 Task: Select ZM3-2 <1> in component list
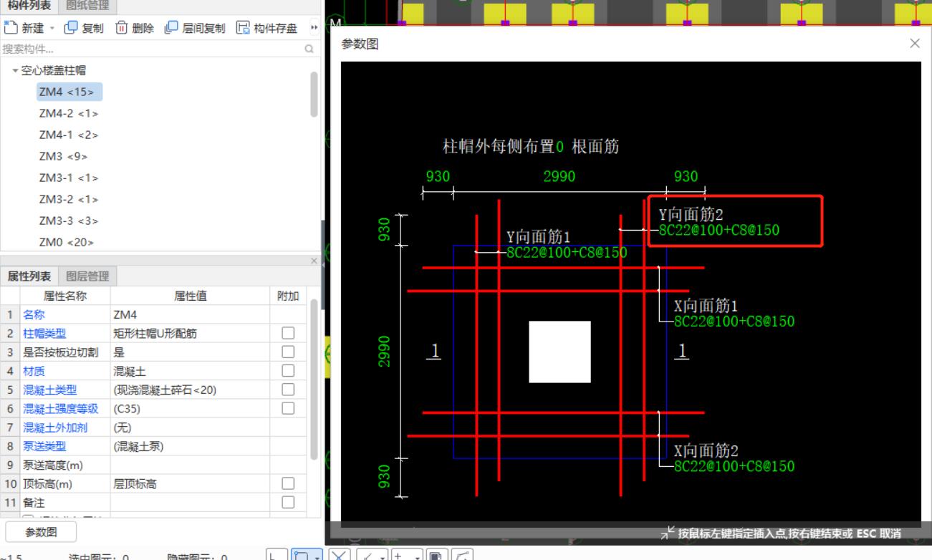click(x=69, y=200)
